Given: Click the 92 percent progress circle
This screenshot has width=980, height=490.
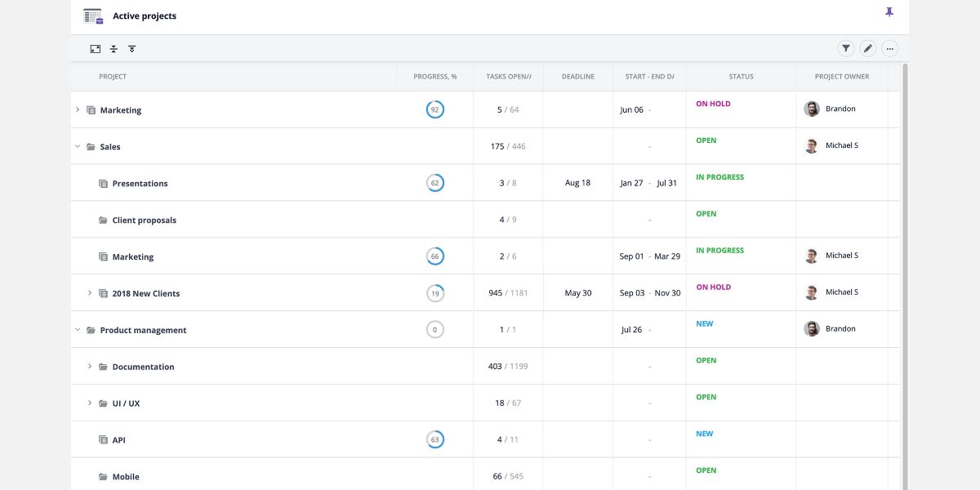Looking at the screenshot, I should [x=435, y=109].
